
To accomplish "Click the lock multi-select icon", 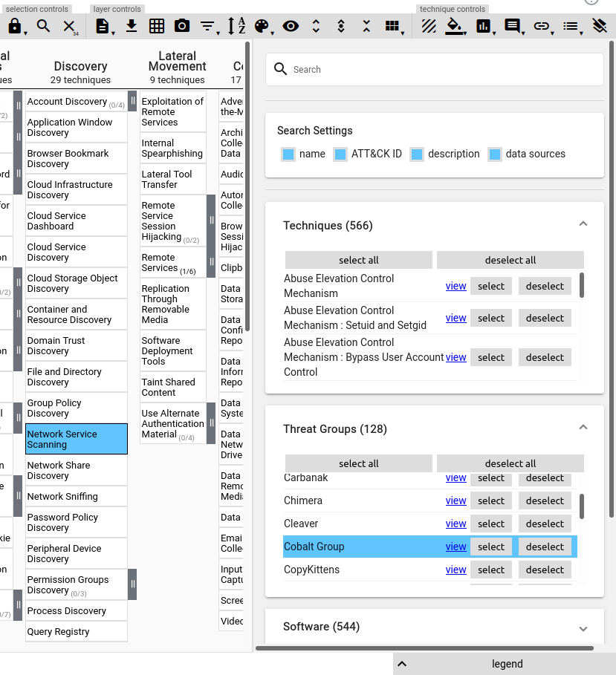I will [x=15, y=26].
